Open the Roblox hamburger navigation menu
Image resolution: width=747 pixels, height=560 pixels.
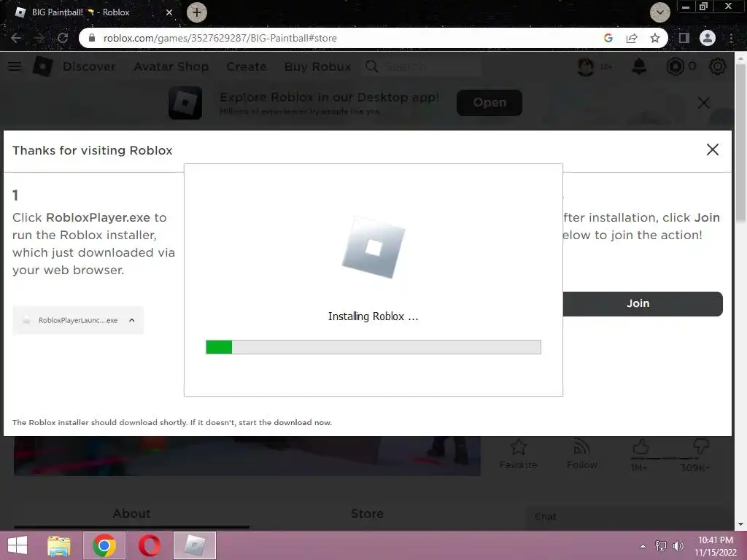[x=15, y=66]
